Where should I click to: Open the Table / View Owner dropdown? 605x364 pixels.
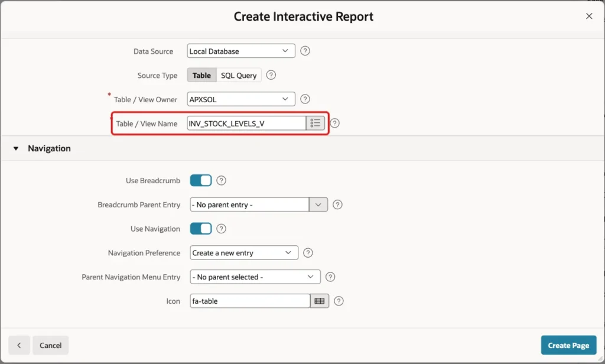point(241,99)
